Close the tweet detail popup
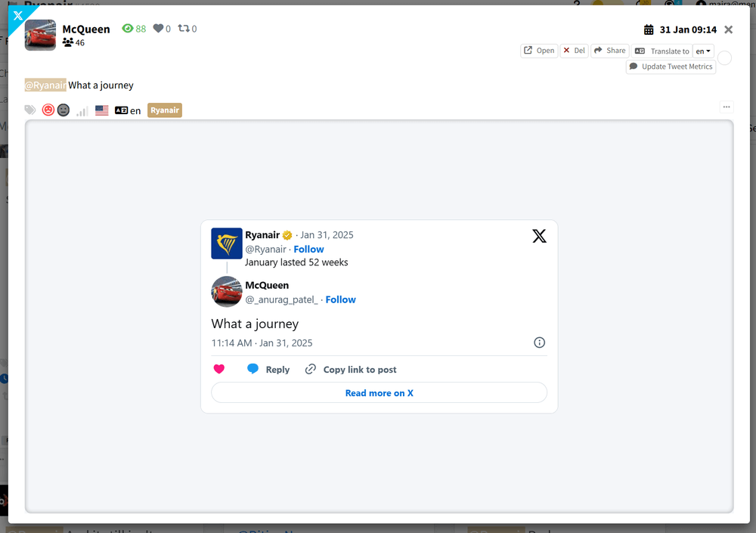756x533 pixels. 729,30
